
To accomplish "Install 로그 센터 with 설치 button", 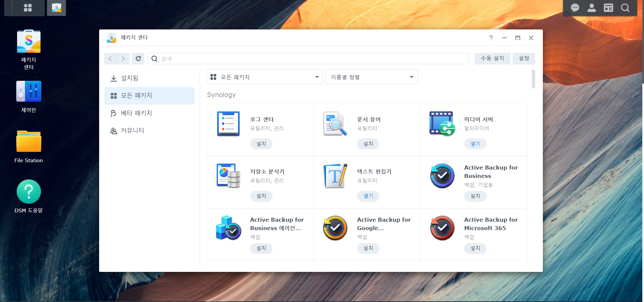I will tap(261, 144).
